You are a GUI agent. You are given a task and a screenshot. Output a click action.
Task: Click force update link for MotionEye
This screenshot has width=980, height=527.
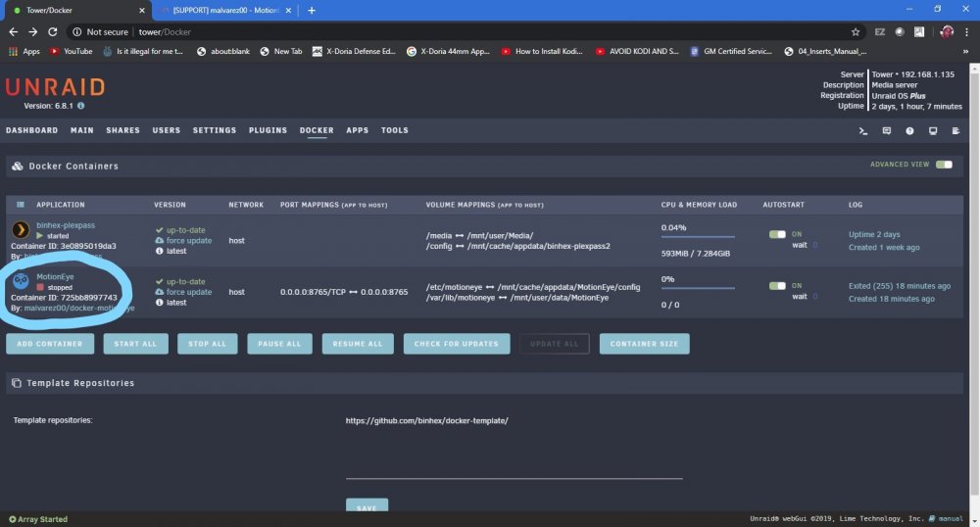point(189,292)
